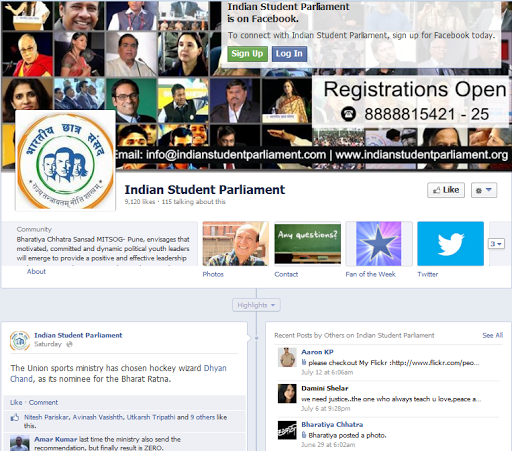Expand the 3 more apps dropdown
Image resolution: width=512 pixels, height=451 pixels.
point(496,244)
